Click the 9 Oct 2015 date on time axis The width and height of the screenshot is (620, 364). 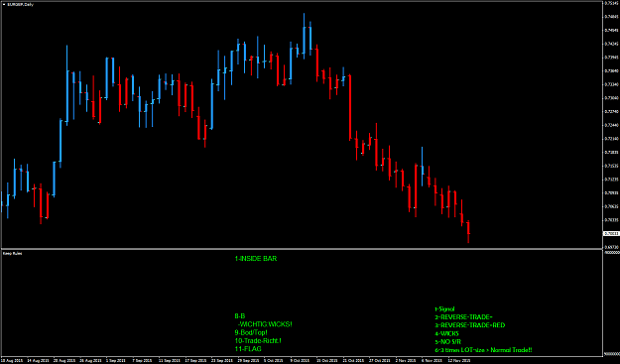click(x=301, y=361)
